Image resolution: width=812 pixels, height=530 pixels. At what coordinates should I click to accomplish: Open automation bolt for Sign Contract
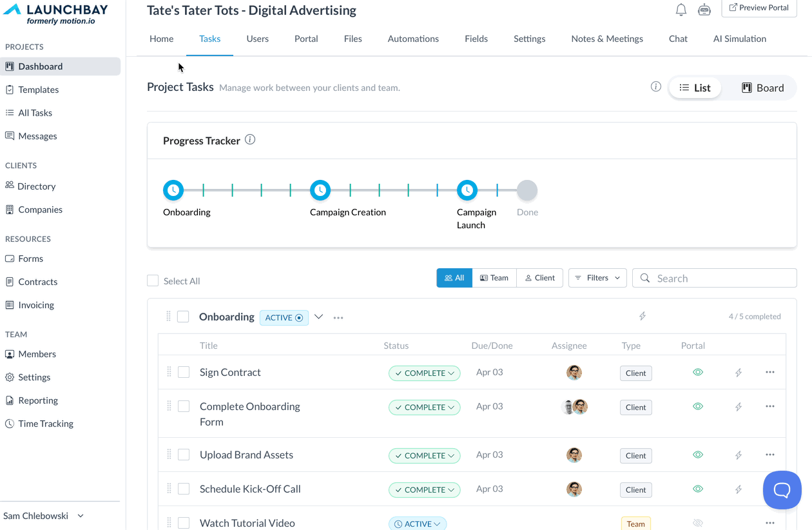(739, 373)
